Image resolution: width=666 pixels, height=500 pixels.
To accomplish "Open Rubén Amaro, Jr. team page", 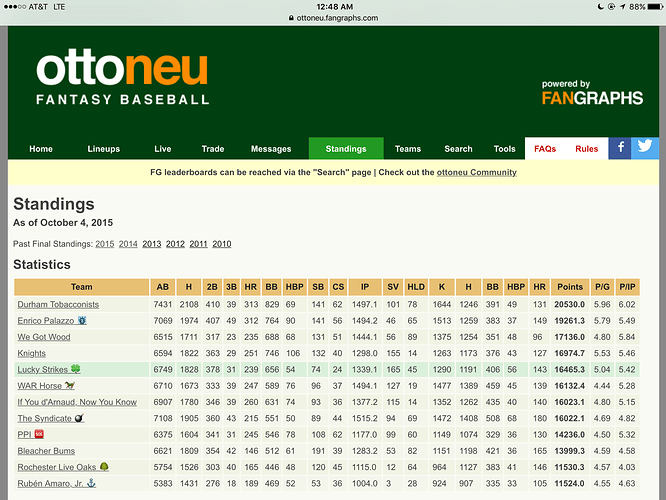I will 50,483.
